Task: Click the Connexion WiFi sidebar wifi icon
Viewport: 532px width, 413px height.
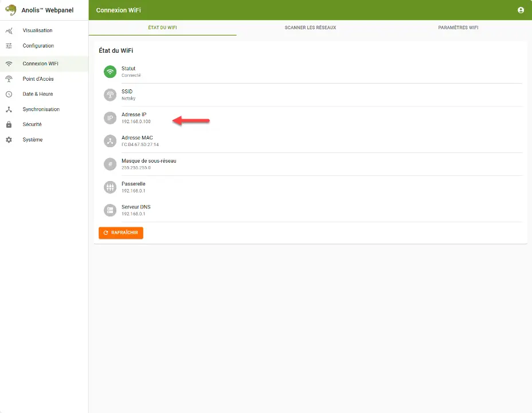Action: tap(9, 64)
